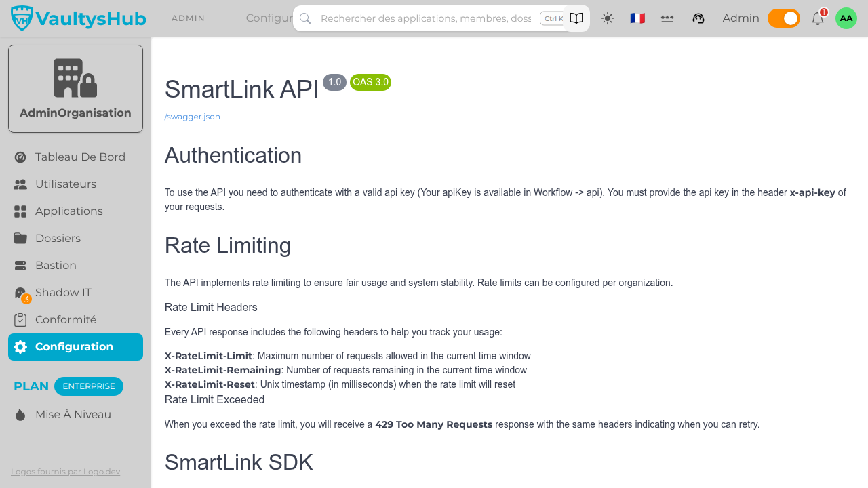
Task: Select Bastion in sidebar
Action: (75, 266)
